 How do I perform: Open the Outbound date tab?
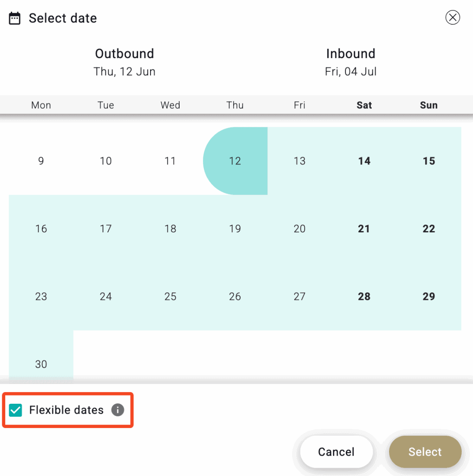[125, 62]
